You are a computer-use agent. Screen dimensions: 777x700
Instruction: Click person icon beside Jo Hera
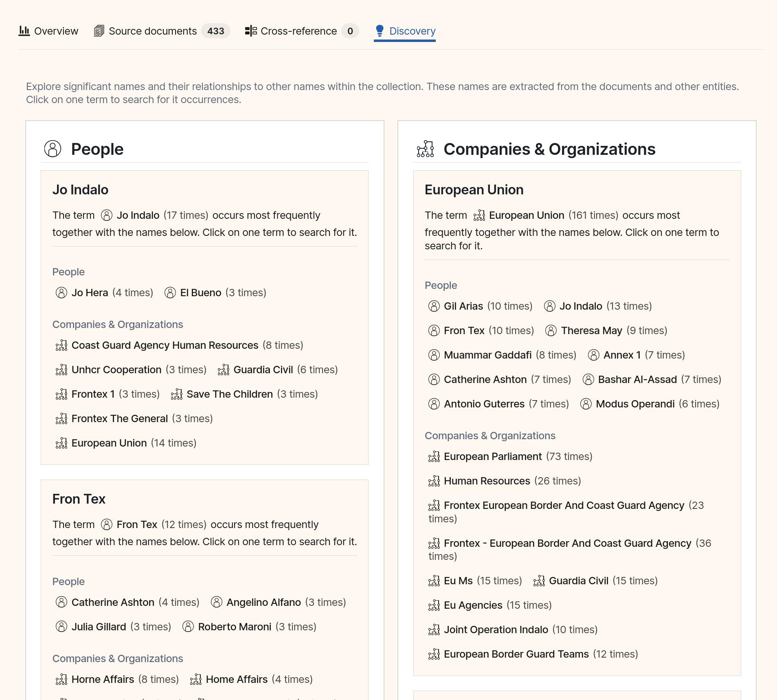tap(61, 293)
